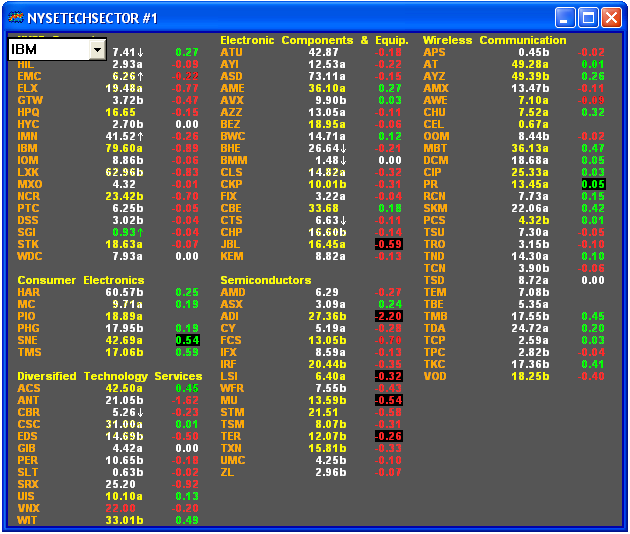Select the MBT ticker symbol
Image resolution: width=630 pixels, height=534 pixels.
435,148
